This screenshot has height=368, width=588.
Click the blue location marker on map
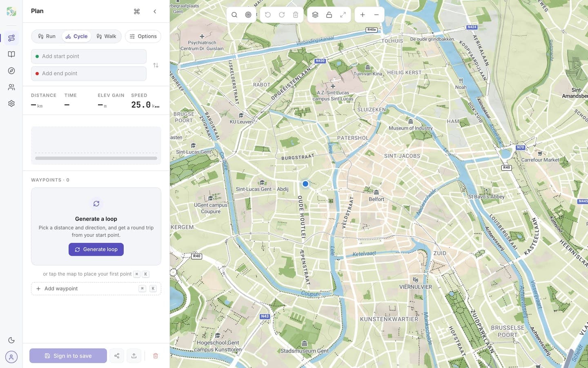(x=305, y=184)
